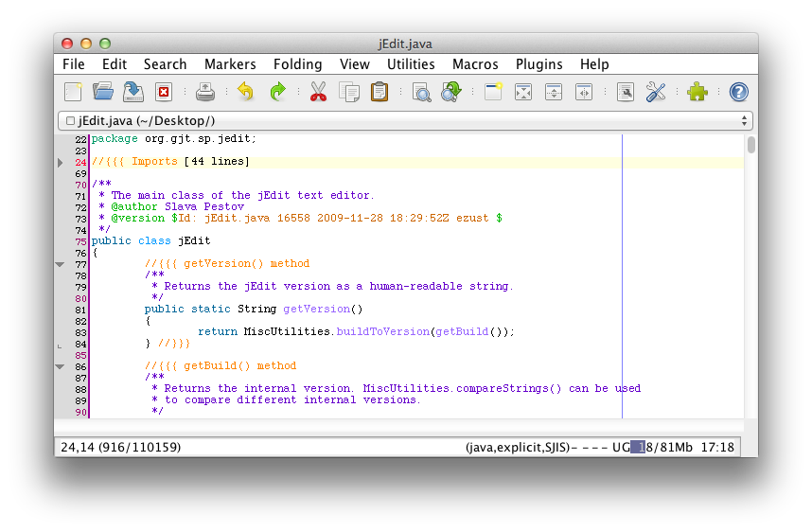Open the Macros menu
Image resolution: width=812 pixels, height=532 pixels.
[x=475, y=64]
